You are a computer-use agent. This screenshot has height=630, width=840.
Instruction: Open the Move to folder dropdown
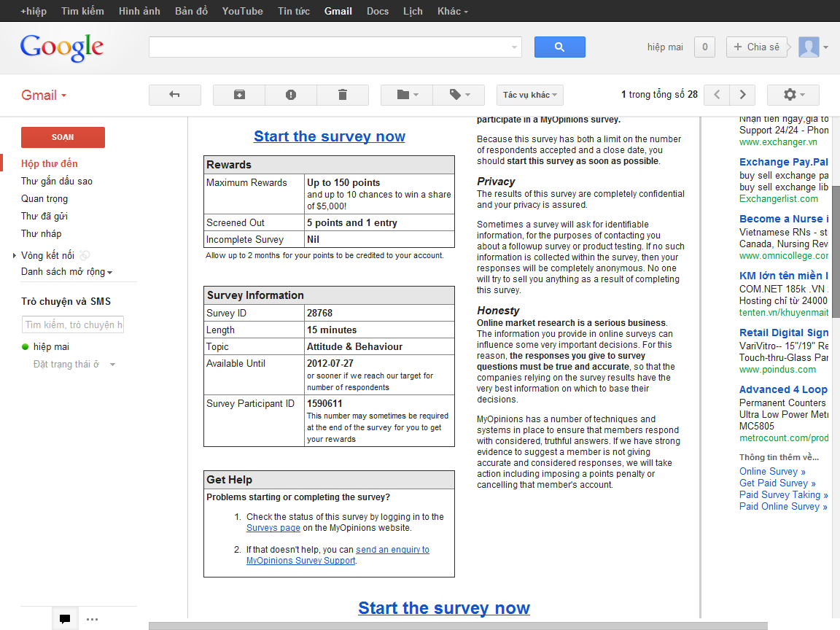click(407, 95)
